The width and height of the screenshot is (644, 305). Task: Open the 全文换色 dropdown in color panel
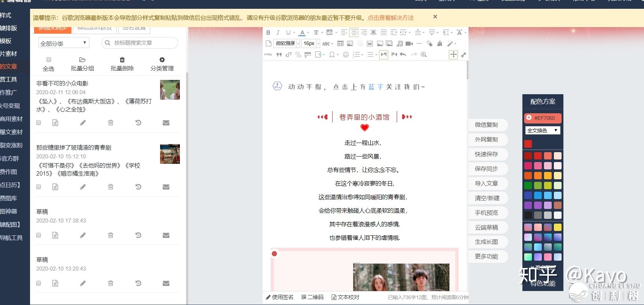(x=543, y=131)
